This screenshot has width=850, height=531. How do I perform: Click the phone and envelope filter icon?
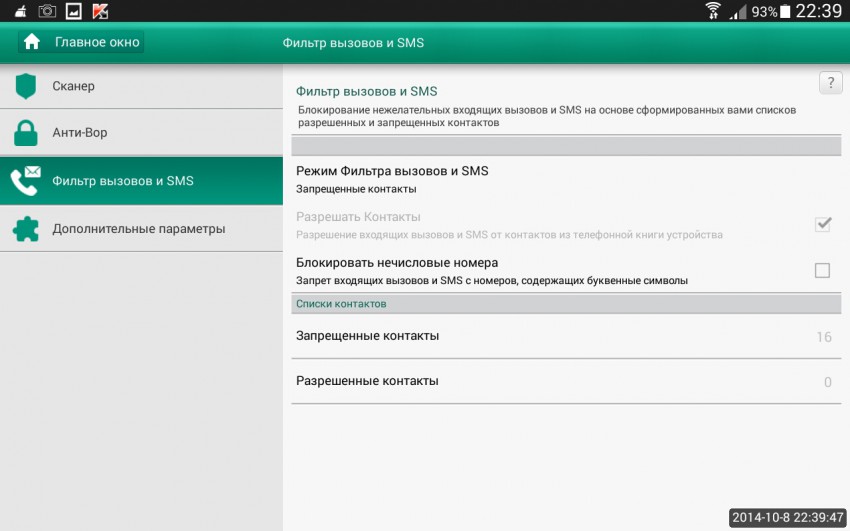(25, 181)
